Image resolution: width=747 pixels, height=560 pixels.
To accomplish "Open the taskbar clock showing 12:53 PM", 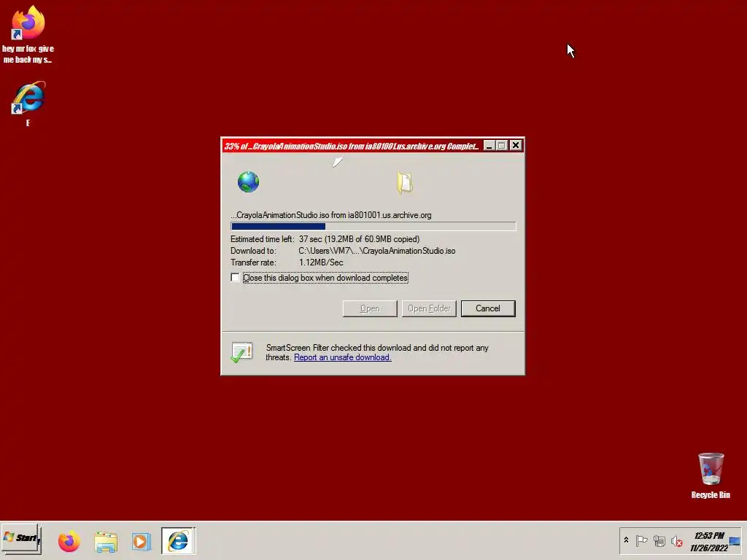I will pos(709,542).
